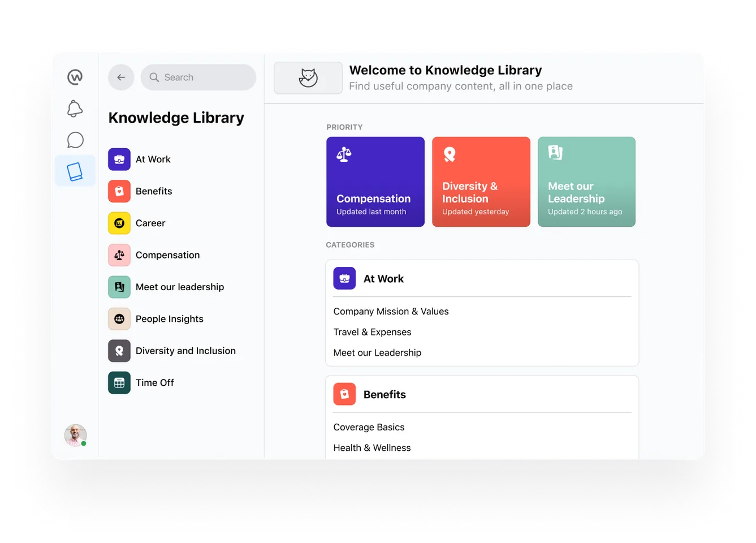The width and height of the screenshot is (756, 543).
Task: Open notifications bell icon
Action: click(75, 109)
